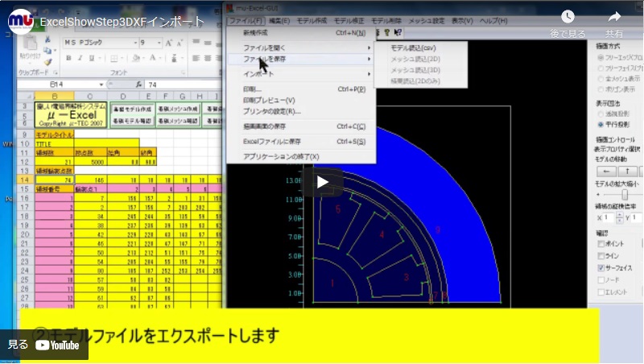Click the borders icon in Excel ribbon
Image resolution: width=644 pixels, height=364 pixels.
tap(114, 58)
